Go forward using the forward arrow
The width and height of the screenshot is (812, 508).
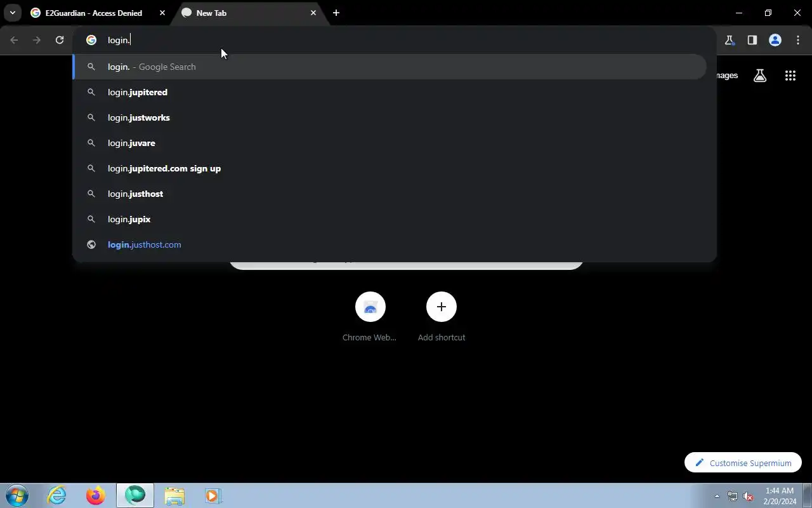pos(37,40)
